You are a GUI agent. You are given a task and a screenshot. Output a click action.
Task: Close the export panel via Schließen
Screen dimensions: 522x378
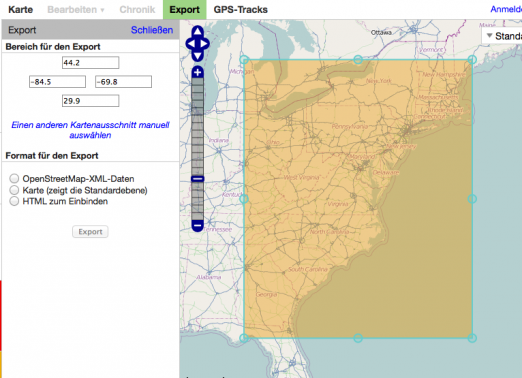tap(152, 30)
